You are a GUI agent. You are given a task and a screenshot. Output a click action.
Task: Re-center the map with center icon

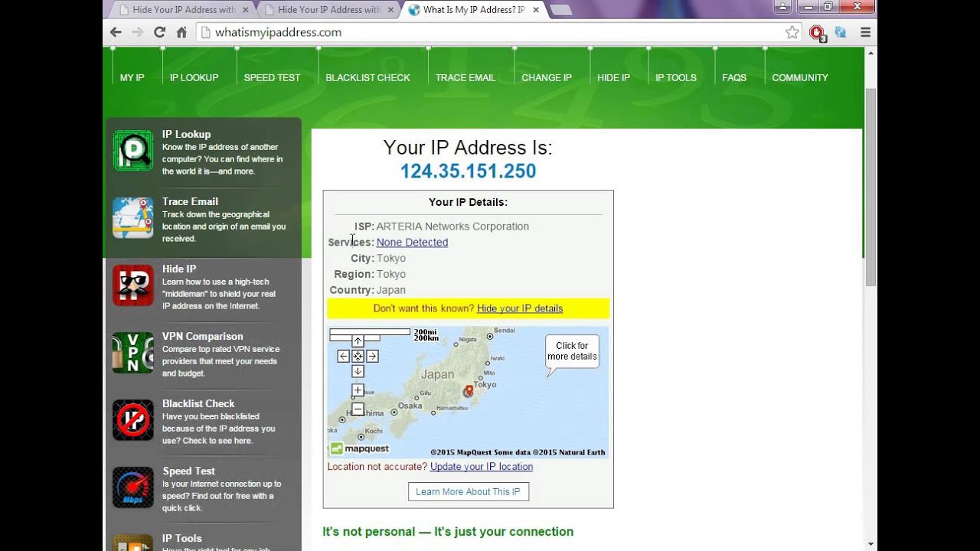(358, 356)
